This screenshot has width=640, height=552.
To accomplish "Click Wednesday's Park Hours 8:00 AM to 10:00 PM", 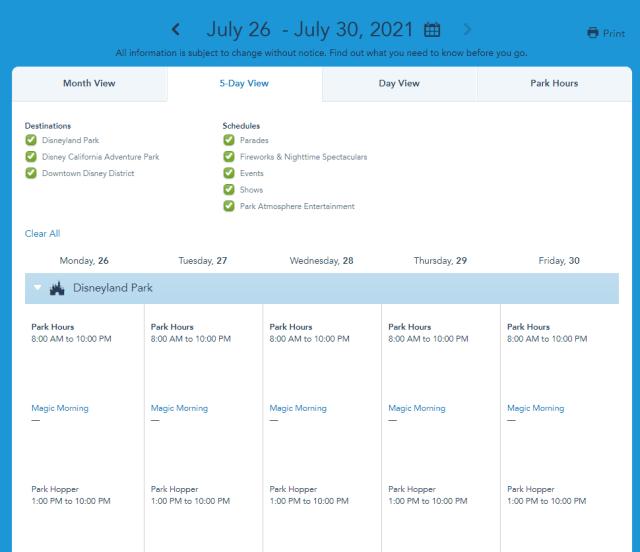I will [x=309, y=339].
